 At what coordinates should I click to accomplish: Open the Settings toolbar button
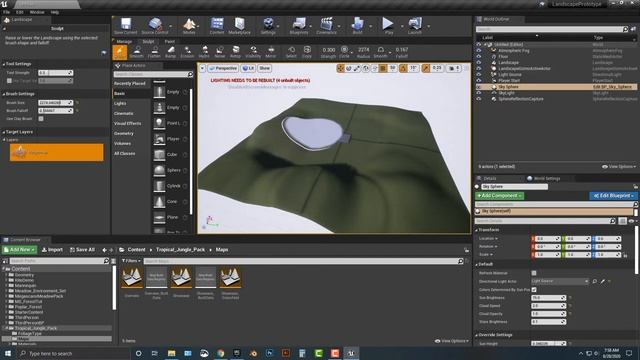point(268,26)
